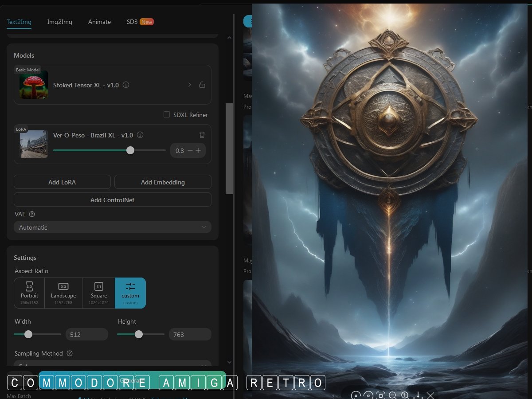Click the LoRA weight slider handle
This screenshot has width=532, height=399.
coord(130,150)
